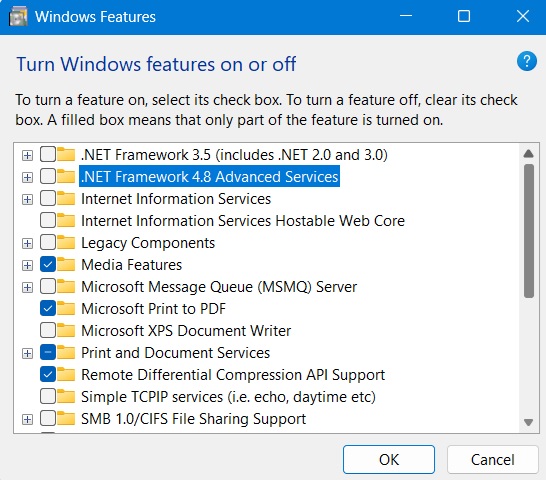Select the 'Legacy Components' label
The image size is (546, 480).
point(148,243)
